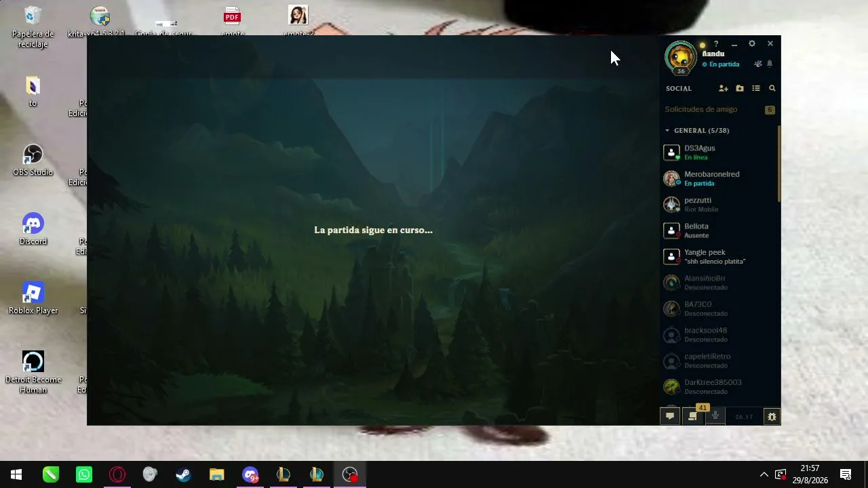Click the Merobaronelred friend avatar
Image resolution: width=868 pixels, height=488 pixels.
(671, 178)
